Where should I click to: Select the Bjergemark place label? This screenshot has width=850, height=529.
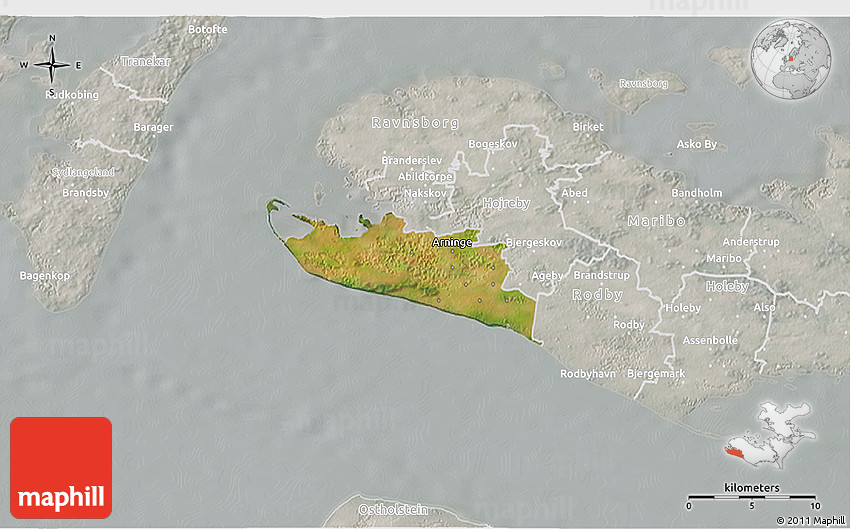(x=656, y=374)
